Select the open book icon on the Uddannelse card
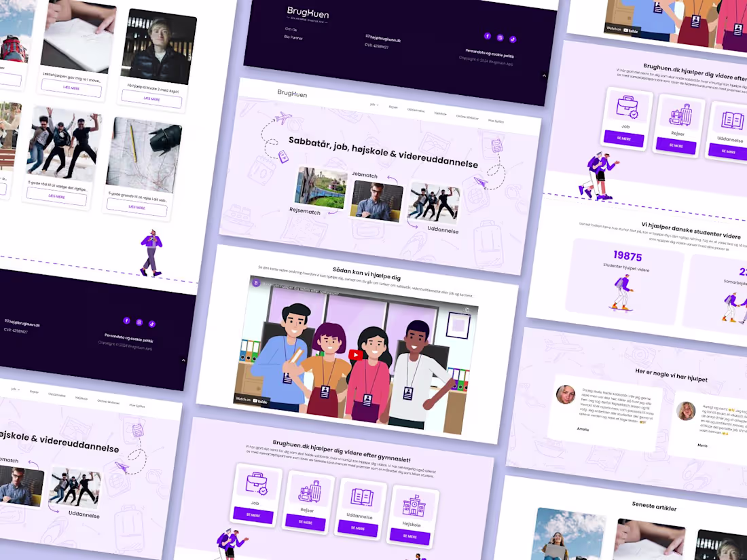Screen dimensions: 747x560 point(362,498)
